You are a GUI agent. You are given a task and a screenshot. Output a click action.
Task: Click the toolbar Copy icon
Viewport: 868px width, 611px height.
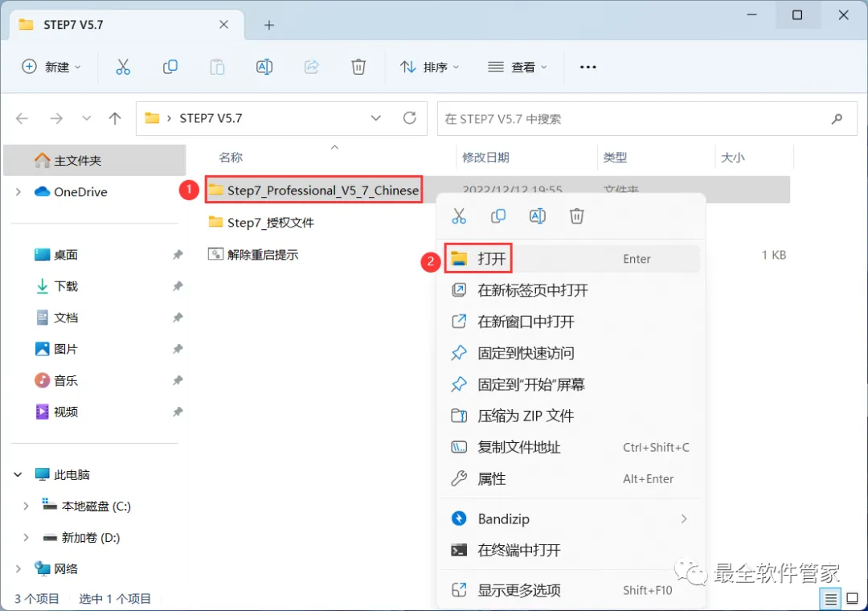[x=170, y=67]
